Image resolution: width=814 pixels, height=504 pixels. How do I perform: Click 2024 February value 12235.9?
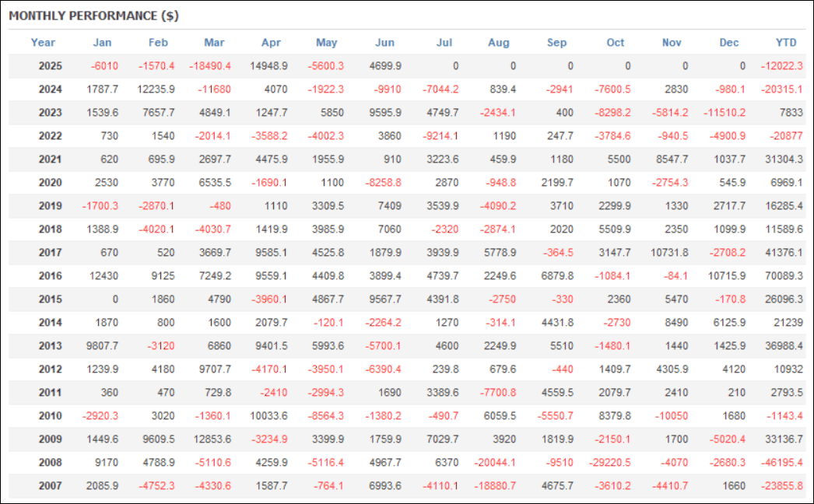[x=156, y=89]
